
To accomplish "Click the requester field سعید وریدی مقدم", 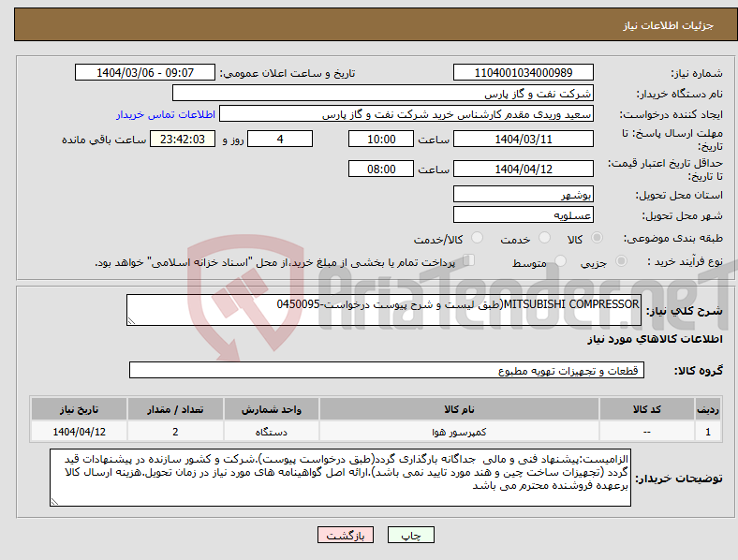I will pos(406,114).
